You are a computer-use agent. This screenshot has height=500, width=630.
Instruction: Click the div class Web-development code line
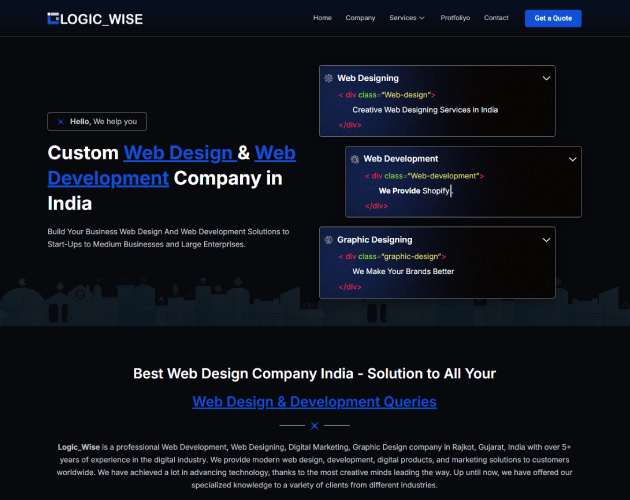[424, 176]
